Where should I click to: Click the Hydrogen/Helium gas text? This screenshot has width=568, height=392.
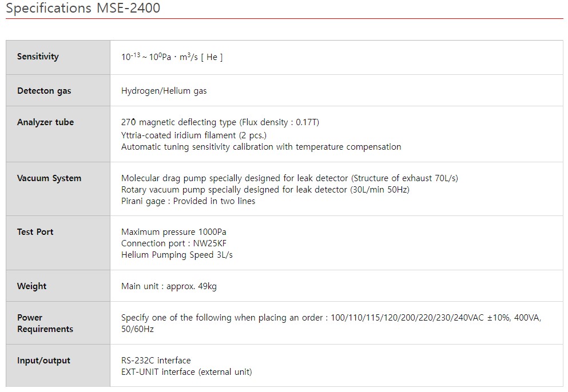(x=164, y=91)
